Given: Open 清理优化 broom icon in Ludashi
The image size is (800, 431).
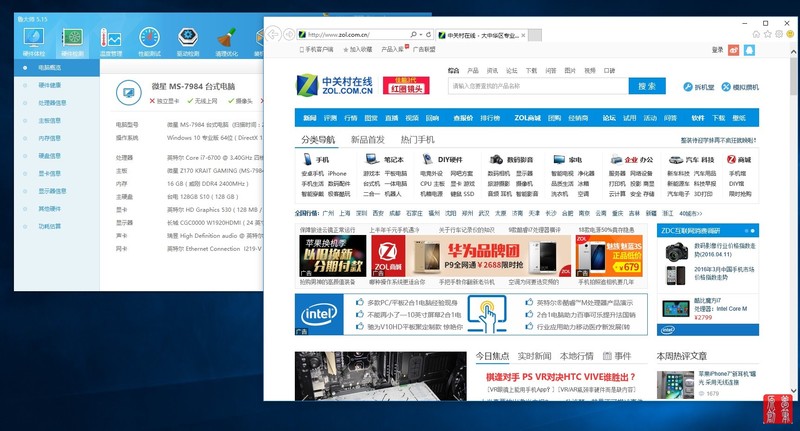Looking at the screenshot, I should [226, 38].
